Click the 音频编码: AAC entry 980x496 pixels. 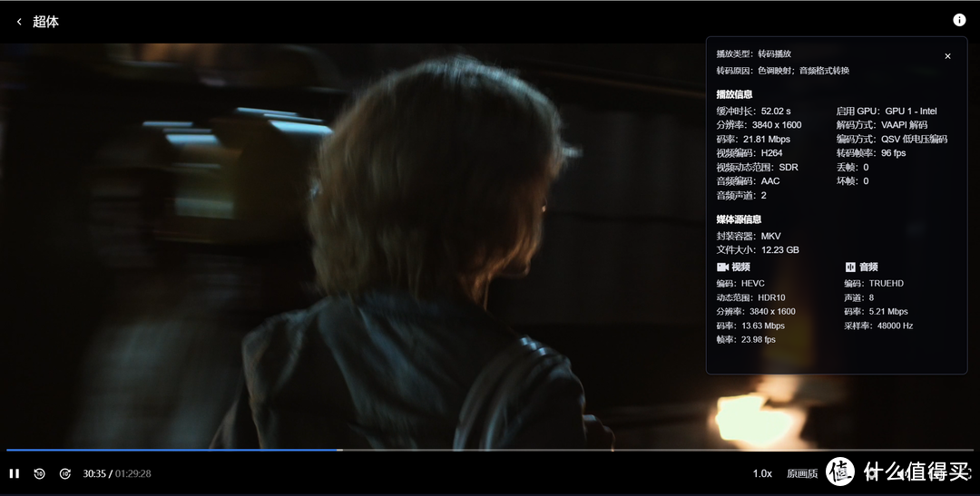(748, 181)
